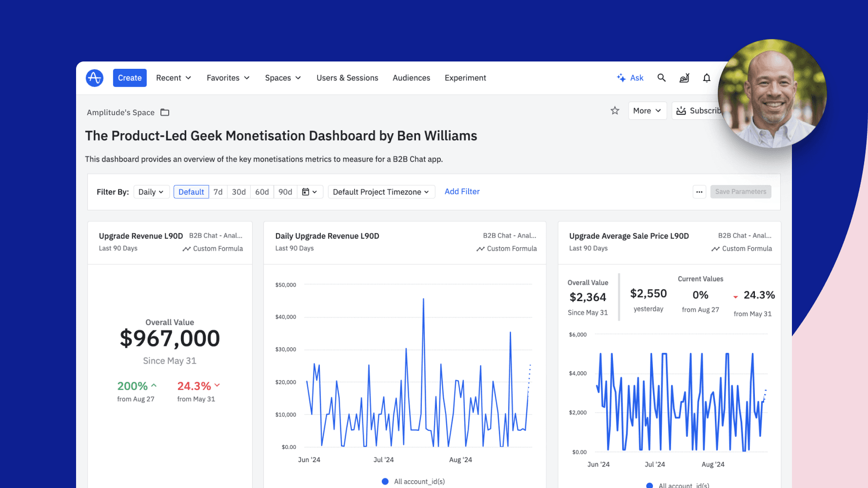868x488 pixels.
Task: Switch time range to 30d
Action: coord(238,191)
